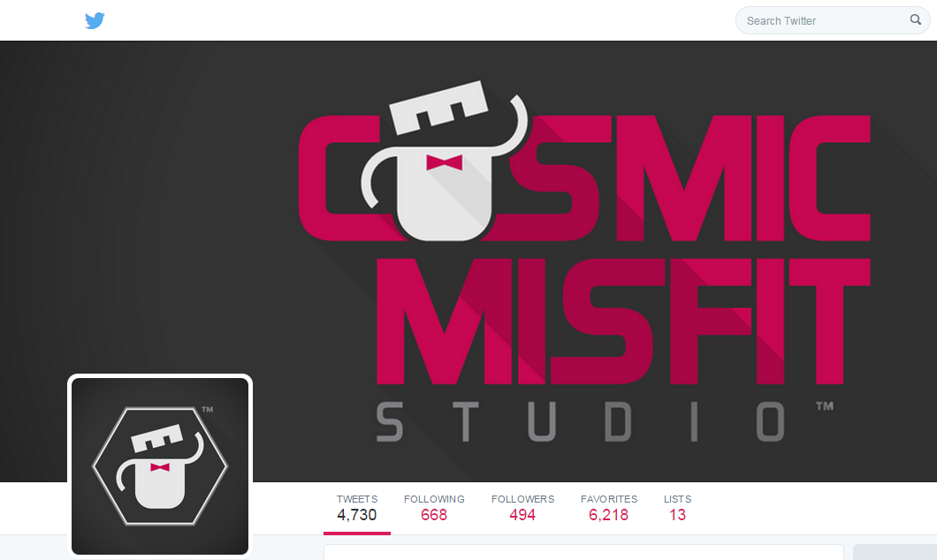Select the Tweets tab label
The image size is (937, 560).
(x=357, y=499)
